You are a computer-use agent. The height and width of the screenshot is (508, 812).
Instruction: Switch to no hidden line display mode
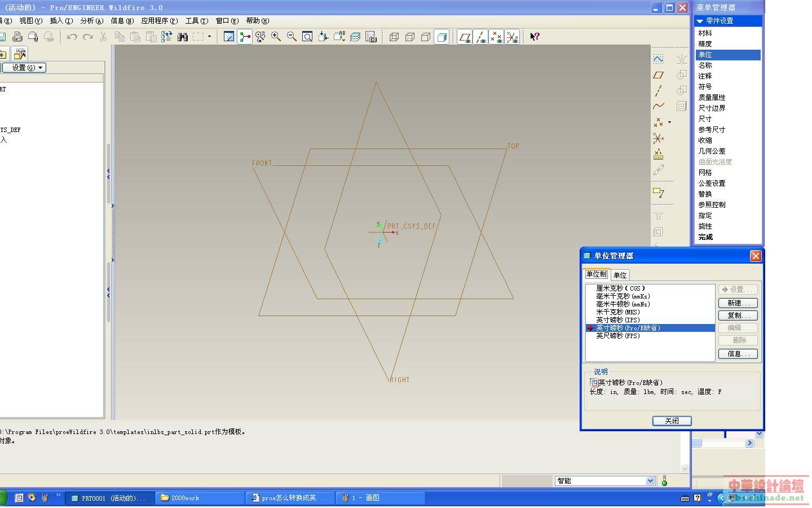click(426, 37)
